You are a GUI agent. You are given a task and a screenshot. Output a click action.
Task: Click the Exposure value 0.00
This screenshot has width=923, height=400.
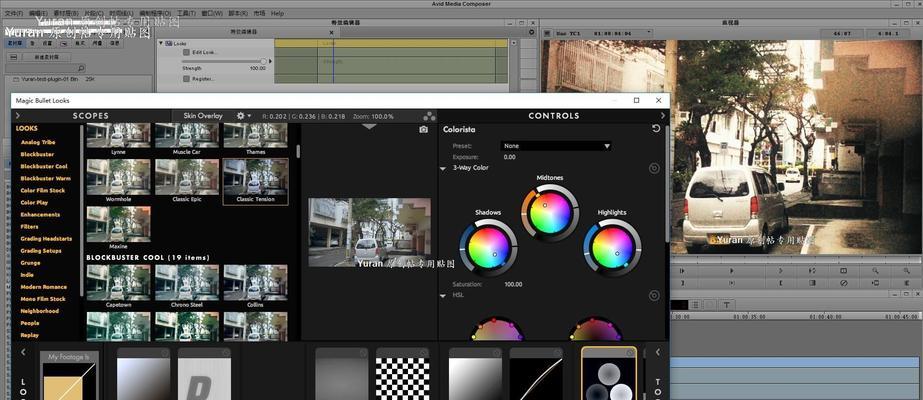pyautogui.click(x=510, y=157)
